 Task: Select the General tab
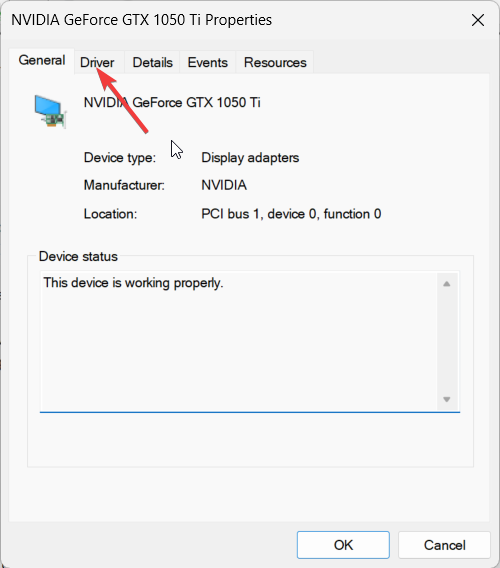coord(42,60)
